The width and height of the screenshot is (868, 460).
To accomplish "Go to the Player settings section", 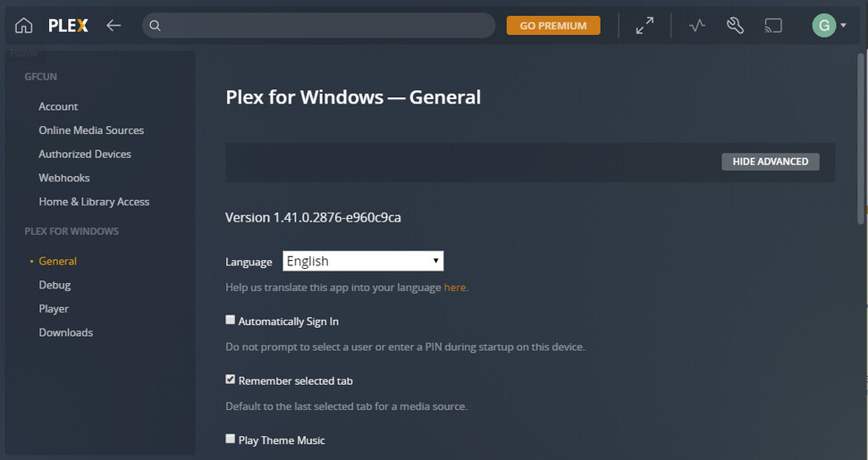I will click(x=54, y=309).
